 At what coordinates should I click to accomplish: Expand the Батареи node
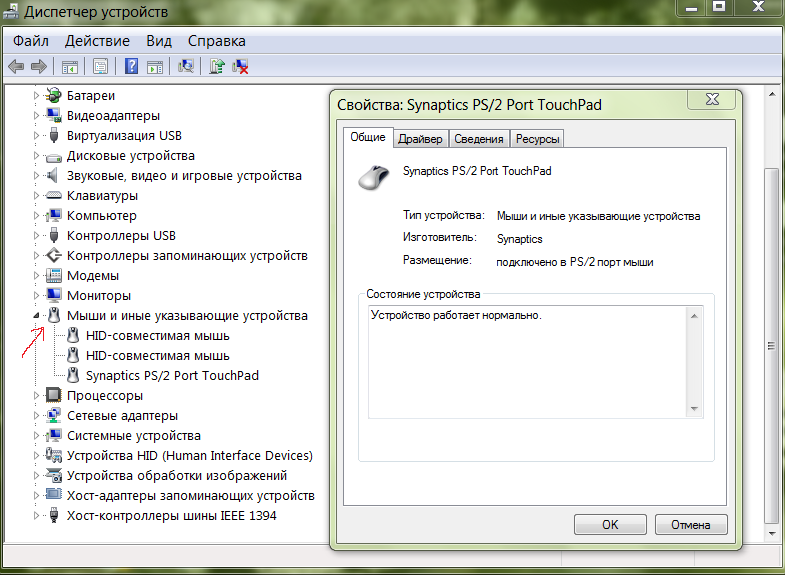pyautogui.click(x=36, y=95)
